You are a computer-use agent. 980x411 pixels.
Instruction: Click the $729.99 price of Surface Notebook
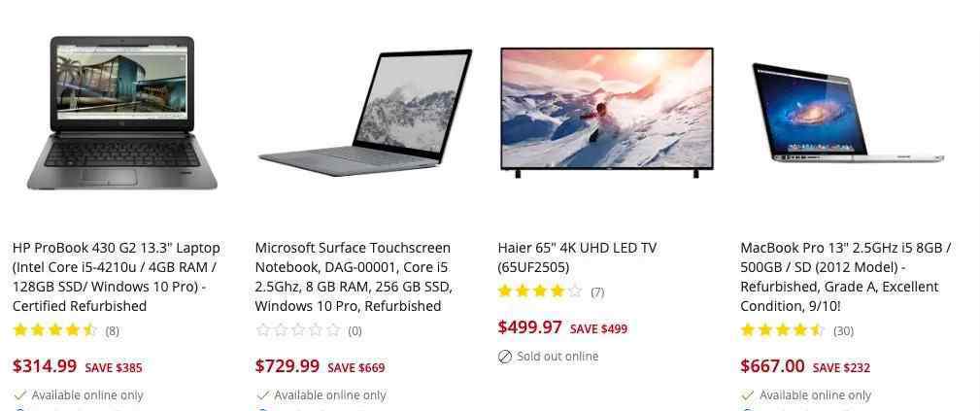pyautogui.click(x=287, y=366)
